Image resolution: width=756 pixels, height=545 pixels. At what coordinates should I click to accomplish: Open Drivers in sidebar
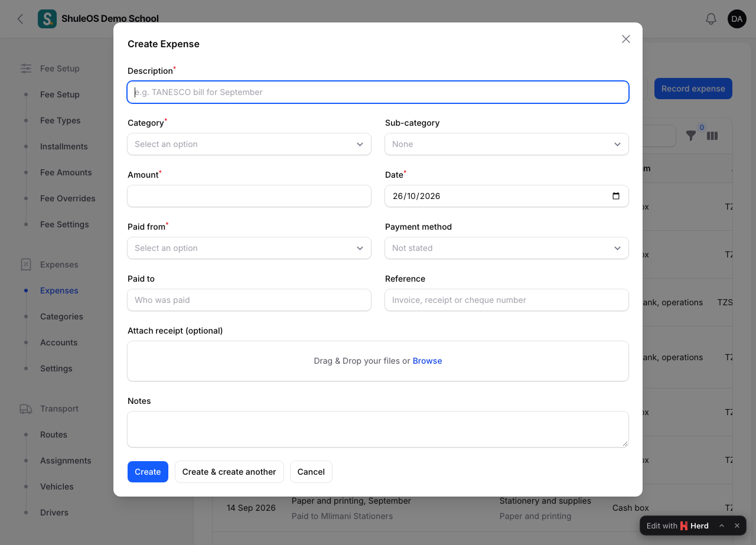click(54, 513)
